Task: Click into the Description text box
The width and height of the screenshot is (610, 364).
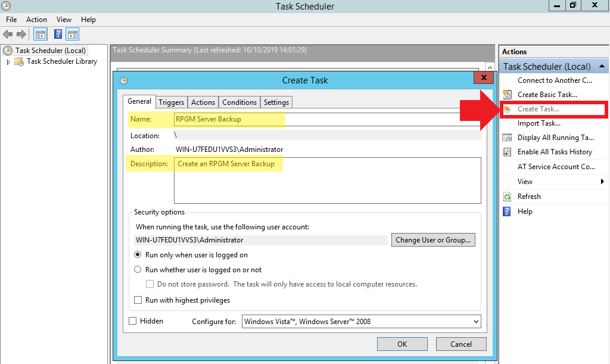Action: point(326,185)
